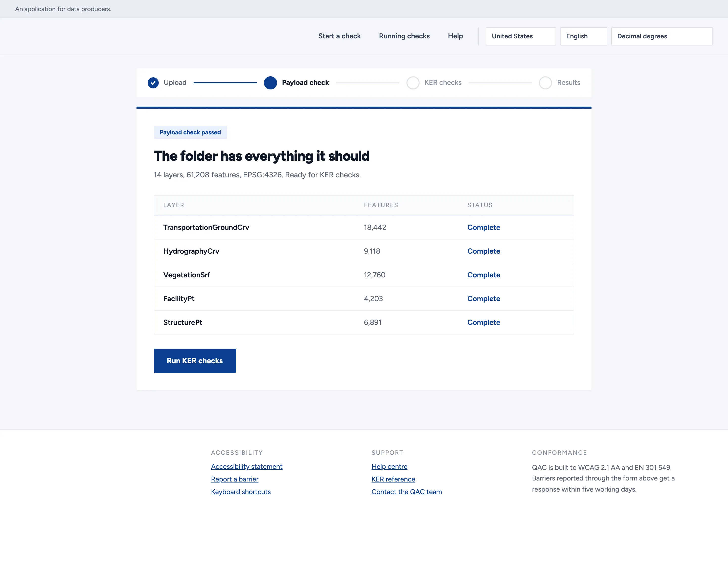This screenshot has height=579, width=728.
Task: Click Complete status for HydrographyCrv
Action: (484, 251)
